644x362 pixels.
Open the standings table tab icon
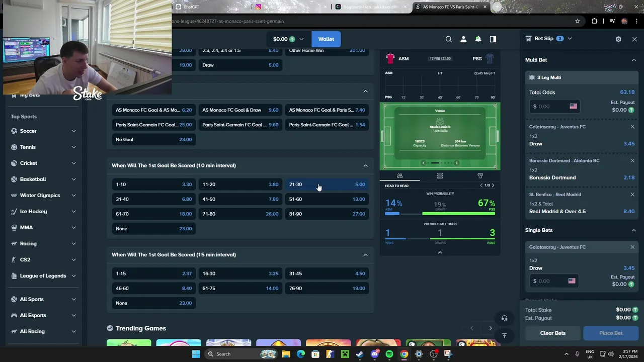coord(440,175)
